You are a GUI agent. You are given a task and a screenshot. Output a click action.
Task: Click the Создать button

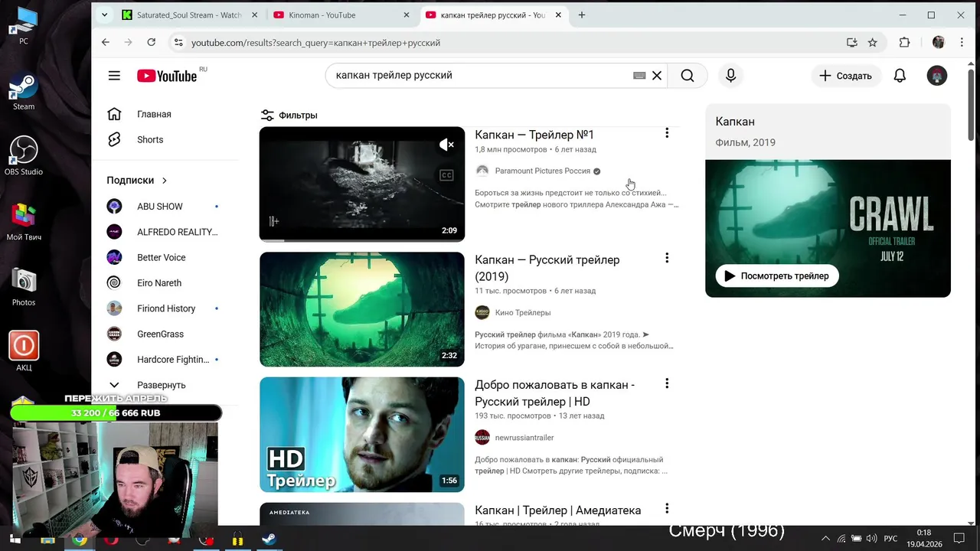(x=845, y=76)
